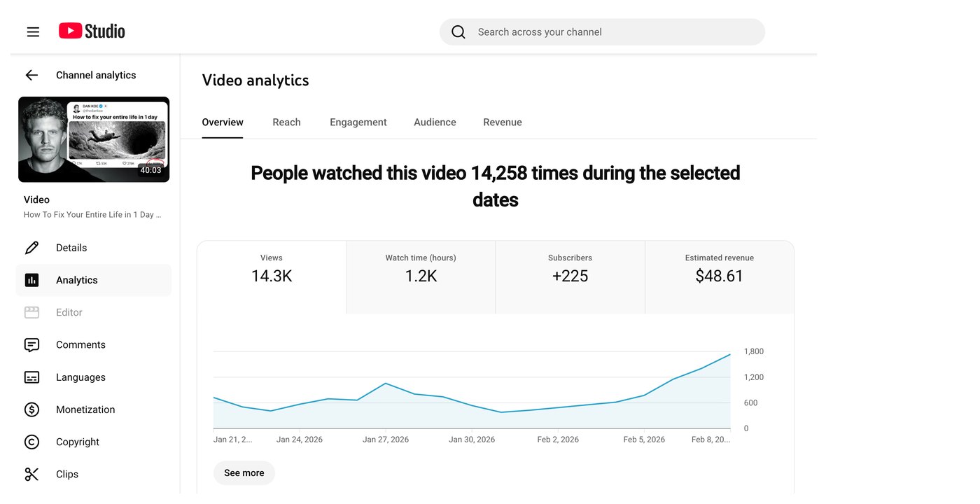Open the Comments menu item
The image size is (980, 504).
pyautogui.click(x=93, y=344)
